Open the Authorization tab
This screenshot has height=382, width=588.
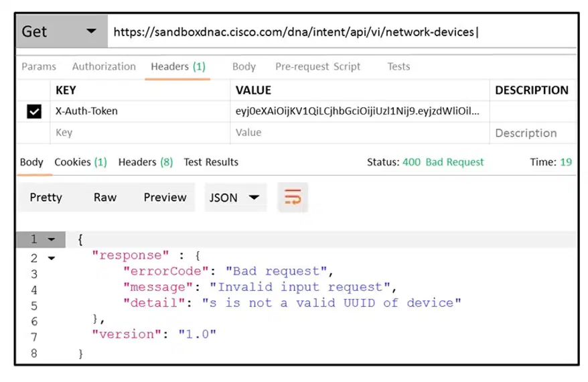point(104,66)
